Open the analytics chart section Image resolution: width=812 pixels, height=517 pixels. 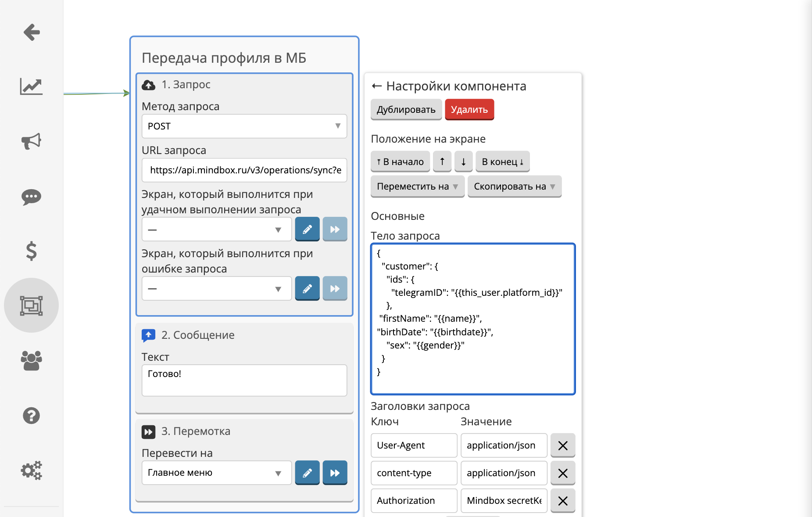(x=31, y=86)
